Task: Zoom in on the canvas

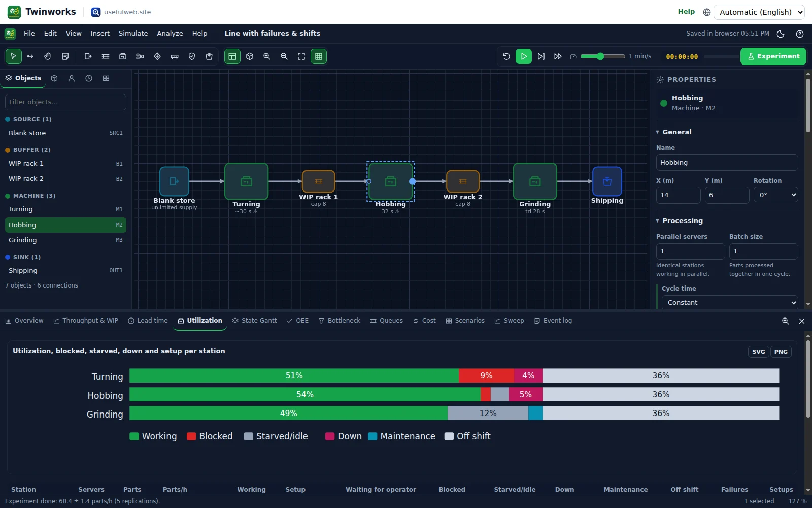Action: pos(267,56)
